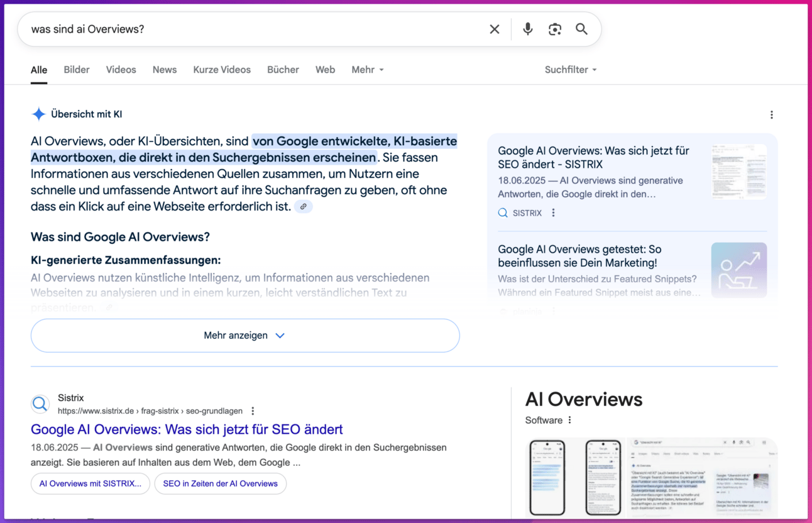Start voice search with the microphone icon
The image size is (812, 523).
click(528, 29)
